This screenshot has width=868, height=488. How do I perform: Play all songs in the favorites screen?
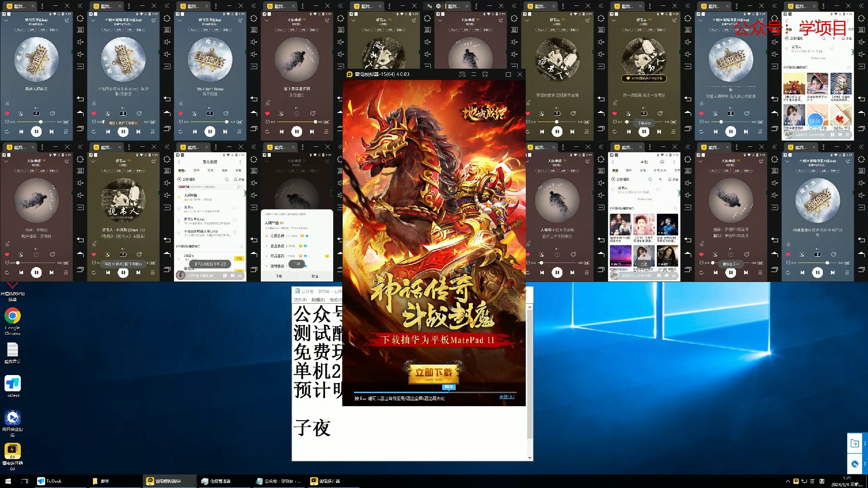pyautogui.click(x=187, y=179)
